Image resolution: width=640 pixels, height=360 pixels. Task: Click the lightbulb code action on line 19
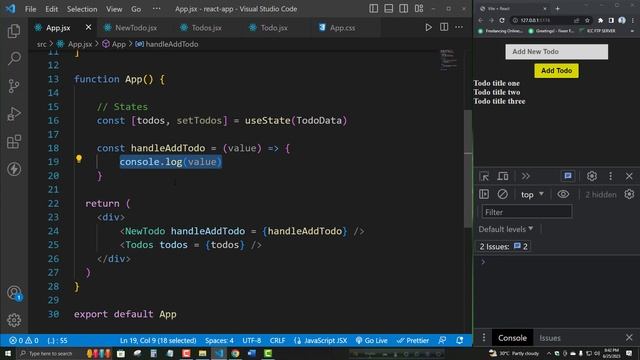(x=79, y=159)
